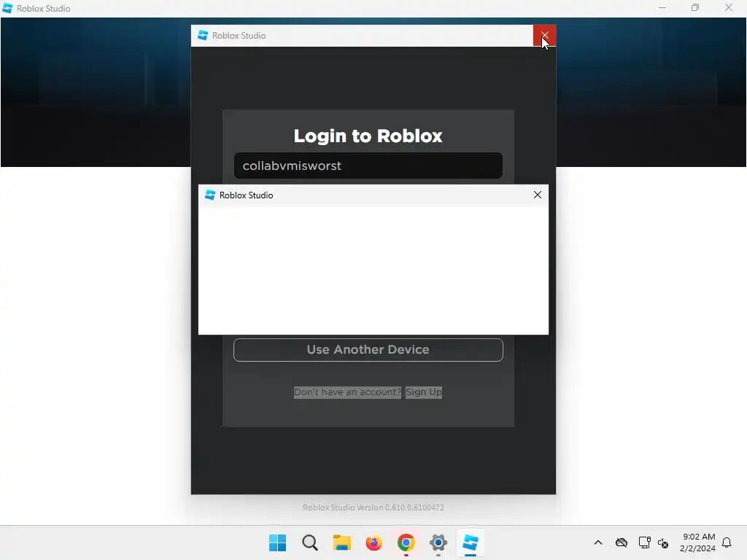Image resolution: width=747 pixels, height=560 pixels.
Task: Open the network status tray icon
Action: point(644,542)
